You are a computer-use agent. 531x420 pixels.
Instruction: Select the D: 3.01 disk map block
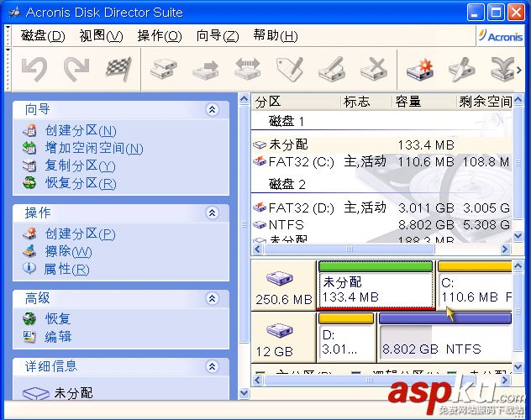[x=346, y=337]
